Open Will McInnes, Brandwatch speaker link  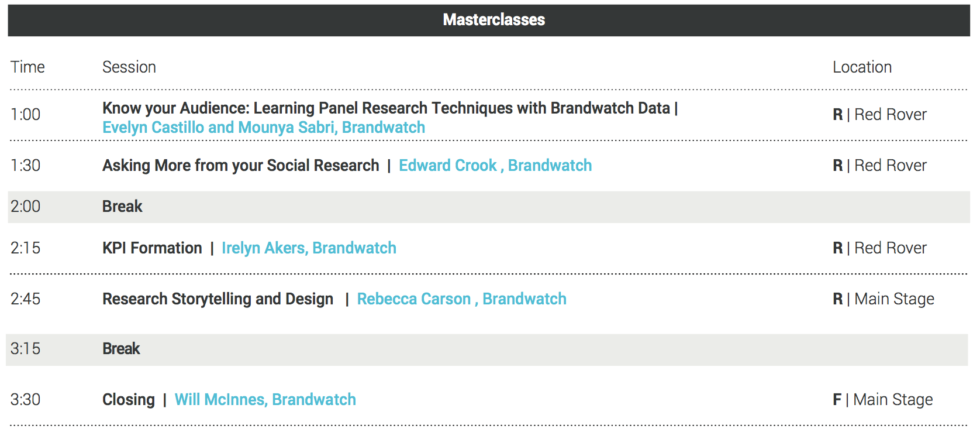coord(265,400)
